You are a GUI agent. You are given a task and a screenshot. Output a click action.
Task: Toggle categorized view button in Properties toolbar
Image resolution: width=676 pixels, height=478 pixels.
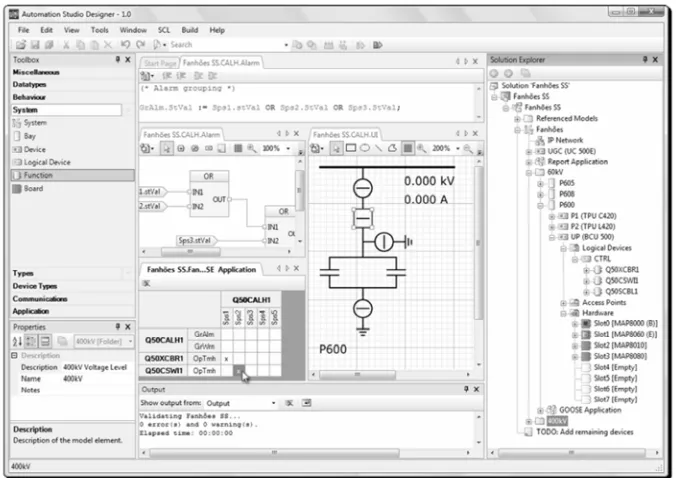click(x=31, y=341)
